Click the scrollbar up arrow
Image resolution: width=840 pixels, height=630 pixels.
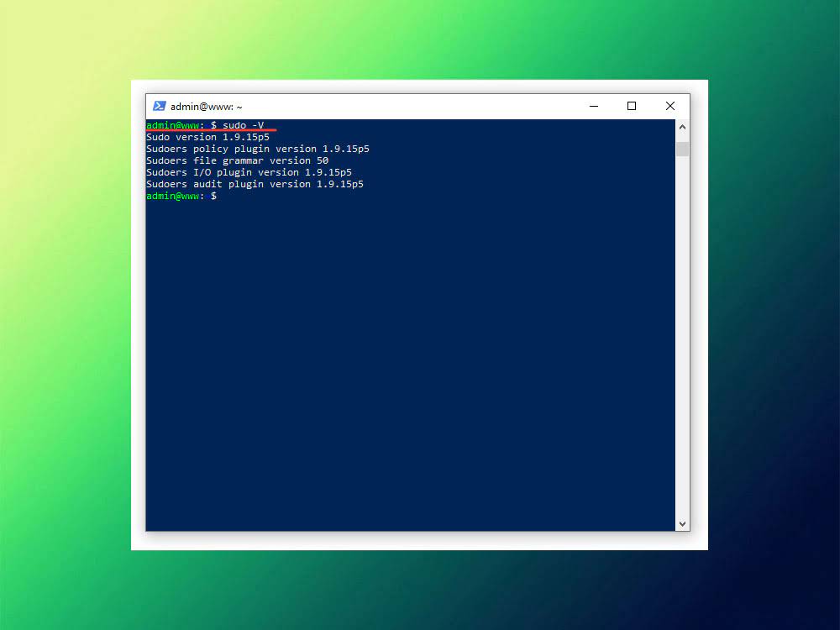[x=682, y=127]
